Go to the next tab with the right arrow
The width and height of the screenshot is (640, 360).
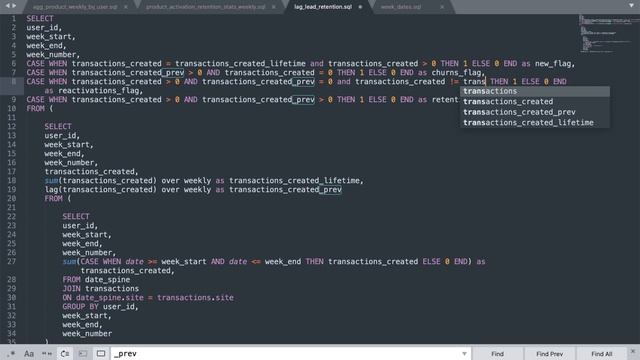click(14, 6)
